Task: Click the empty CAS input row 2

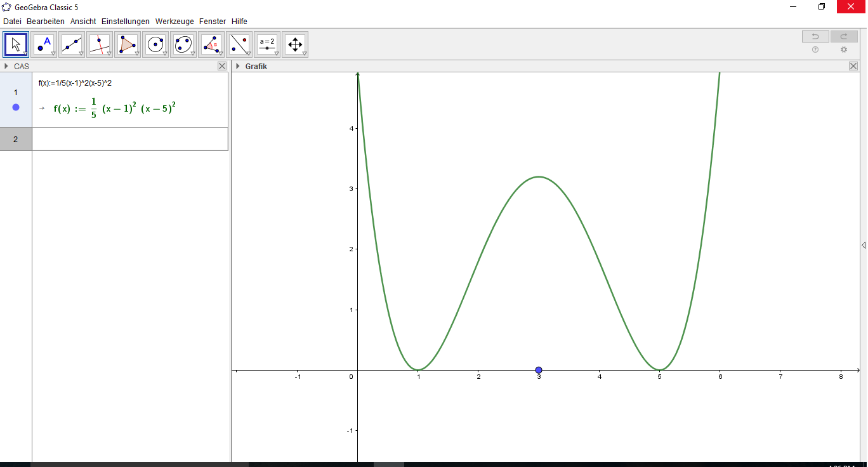Action: 129,139
